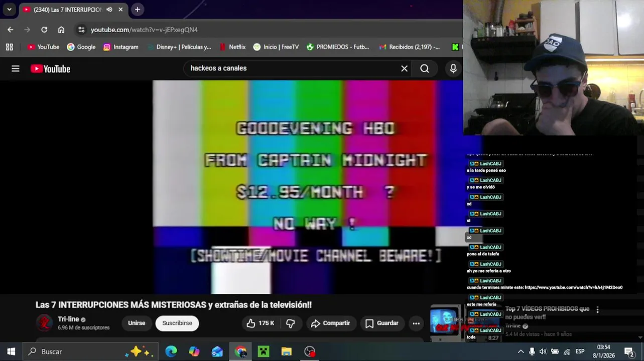Viewport: 644px width, 361px height.
Task: Go back to the previous page
Action: 10,30
